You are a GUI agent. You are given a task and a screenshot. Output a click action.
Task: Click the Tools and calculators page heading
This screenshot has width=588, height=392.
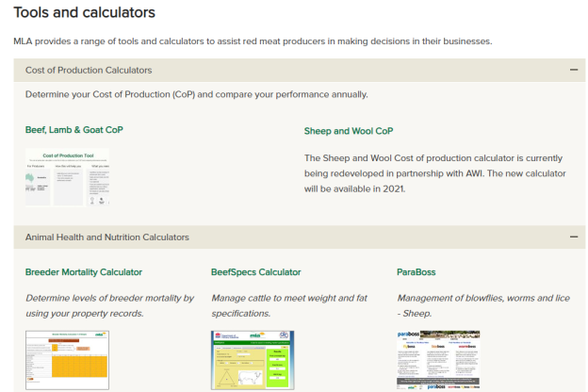point(84,13)
